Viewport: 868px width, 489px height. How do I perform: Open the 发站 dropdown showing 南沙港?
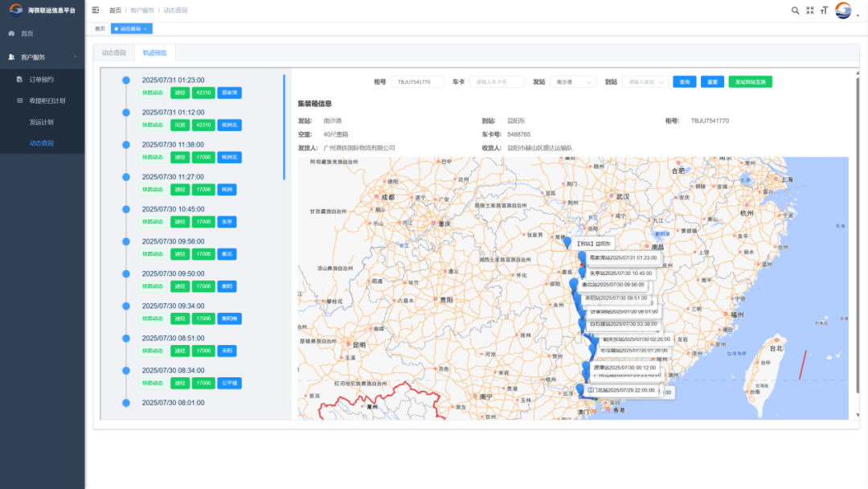tap(573, 82)
